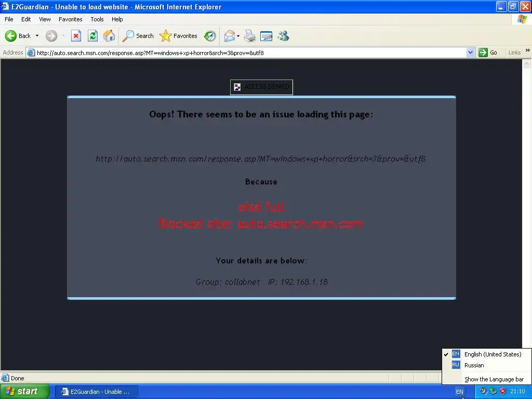Click inside the Address bar URL field

coord(250,52)
